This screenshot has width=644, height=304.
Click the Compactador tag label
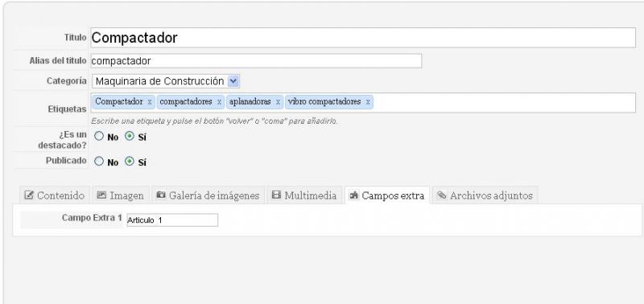[119, 101]
